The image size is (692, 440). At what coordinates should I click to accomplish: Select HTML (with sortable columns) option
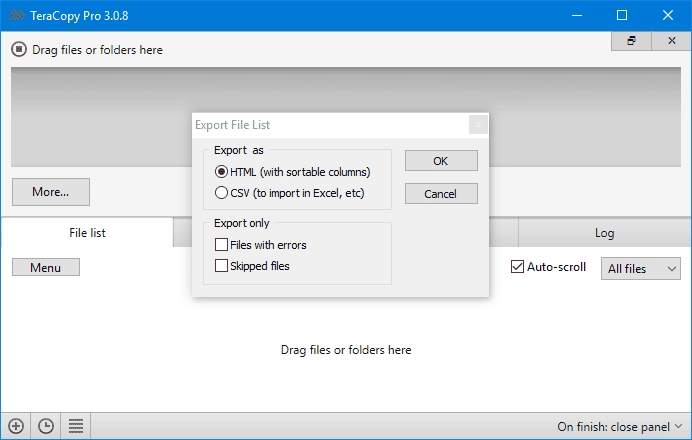[x=293, y=172]
